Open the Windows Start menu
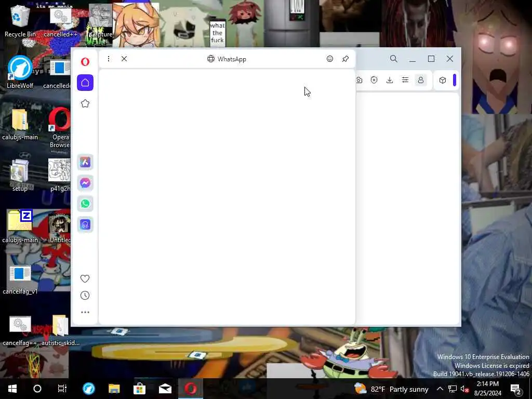 [x=12, y=389]
